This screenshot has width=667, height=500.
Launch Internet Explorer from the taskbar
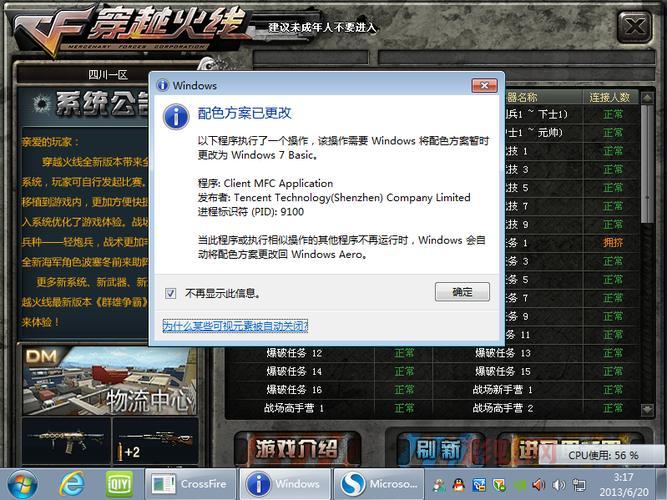(71, 484)
